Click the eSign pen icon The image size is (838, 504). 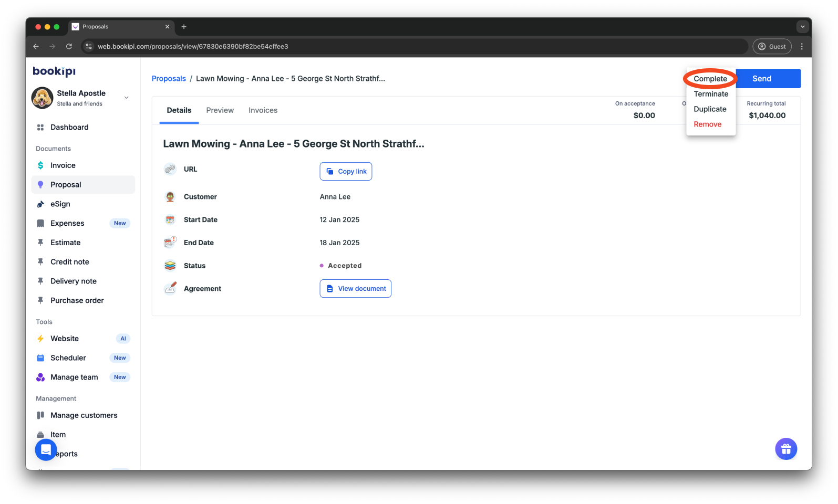(40, 204)
